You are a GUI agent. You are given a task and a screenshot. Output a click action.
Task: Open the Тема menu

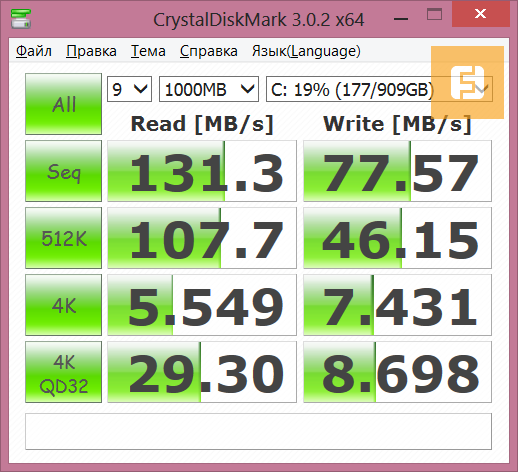[x=148, y=51]
